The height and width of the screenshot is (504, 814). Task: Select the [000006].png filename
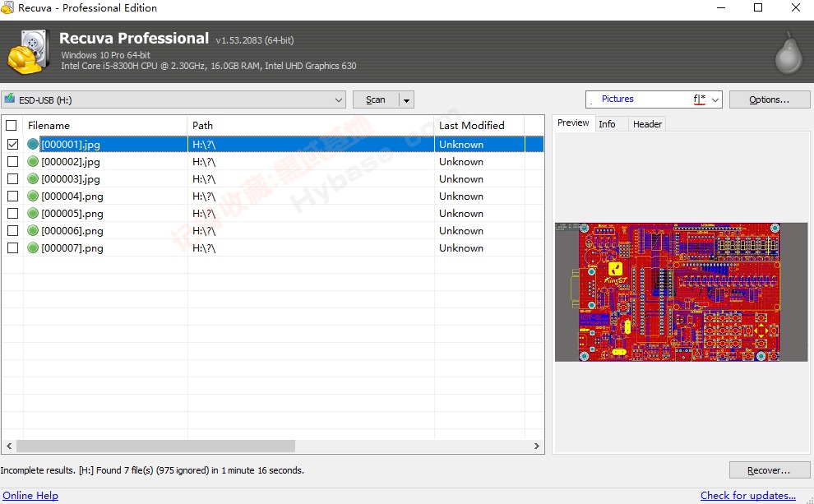[72, 230]
